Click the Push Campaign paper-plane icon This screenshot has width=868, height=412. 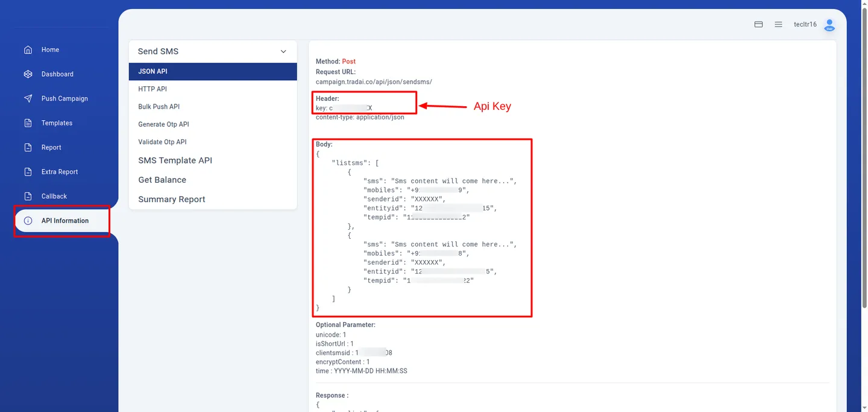28,98
